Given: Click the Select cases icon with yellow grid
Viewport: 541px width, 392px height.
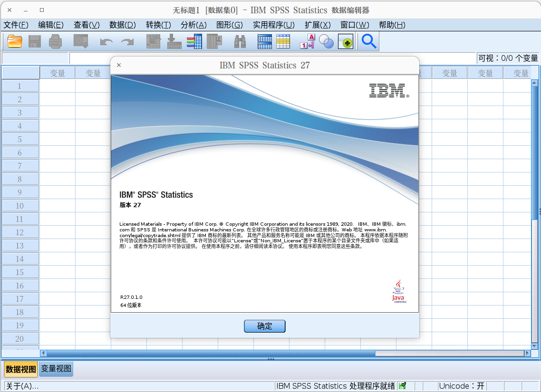Looking at the screenshot, I should (x=283, y=41).
